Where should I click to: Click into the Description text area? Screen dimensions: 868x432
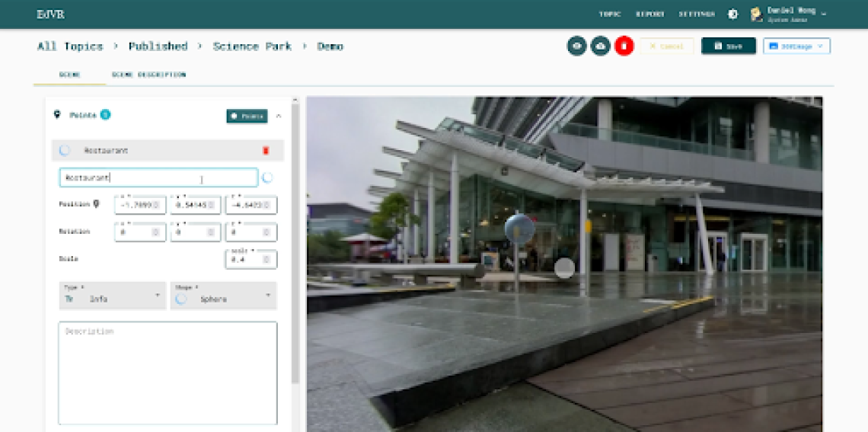pos(168,373)
